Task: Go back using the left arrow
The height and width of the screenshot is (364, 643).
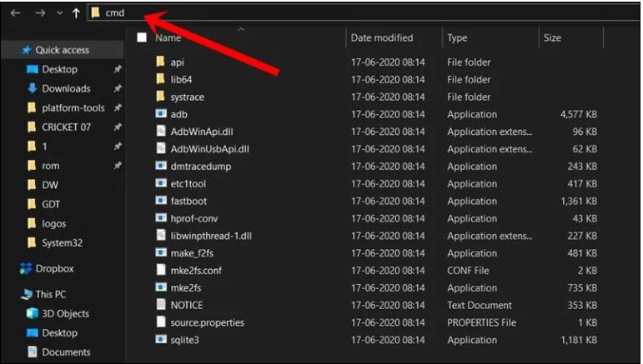Action: point(15,13)
